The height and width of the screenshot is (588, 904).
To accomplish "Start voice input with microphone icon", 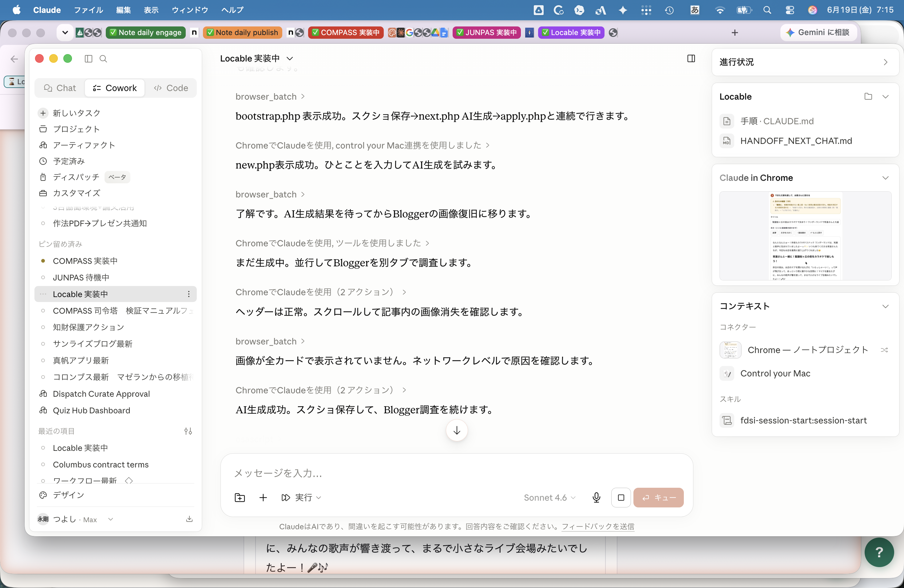I will coord(596,498).
